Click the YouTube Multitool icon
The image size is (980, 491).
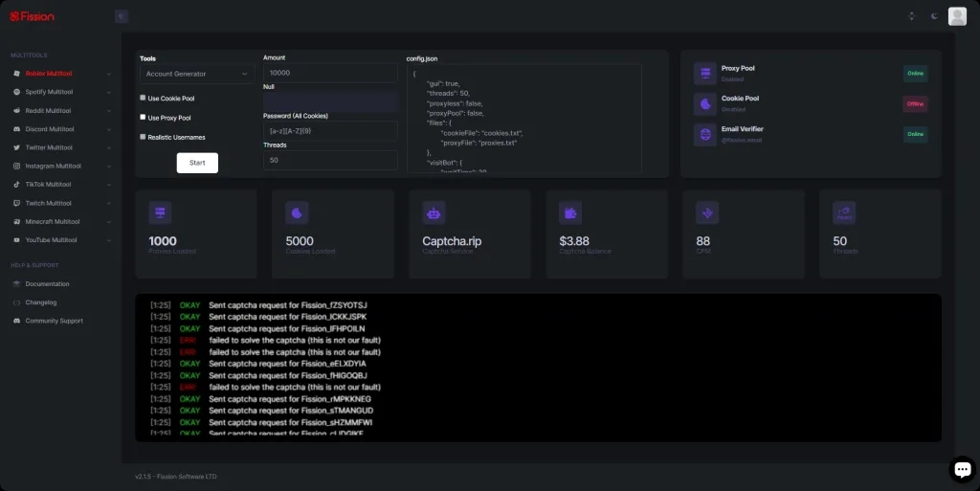click(x=17, y=240)
